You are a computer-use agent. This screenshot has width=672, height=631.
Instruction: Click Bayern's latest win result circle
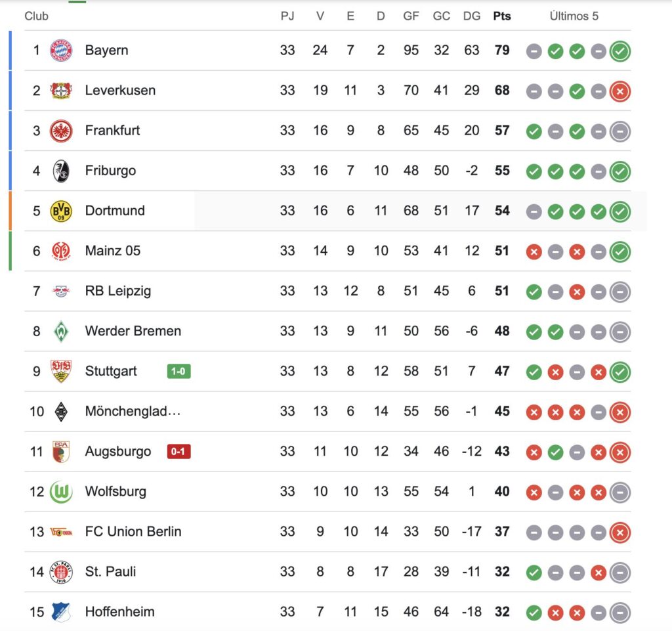(x=619, y=51)
